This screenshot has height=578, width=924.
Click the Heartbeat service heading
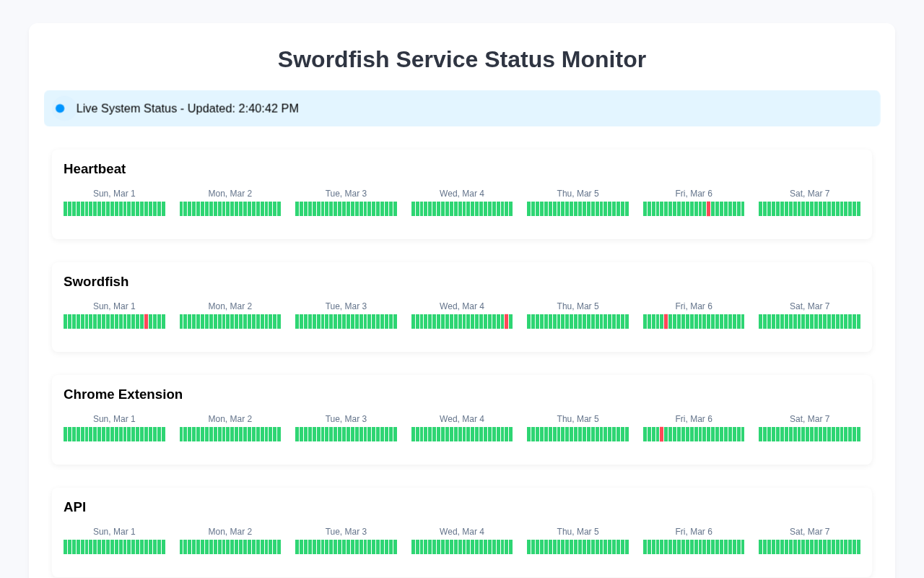(x=95, y=169)
